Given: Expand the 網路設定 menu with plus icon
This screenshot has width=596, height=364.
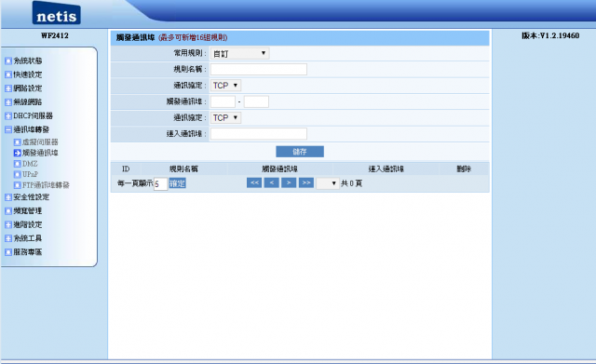Looking at the screenshot, I should click(8, 88).
